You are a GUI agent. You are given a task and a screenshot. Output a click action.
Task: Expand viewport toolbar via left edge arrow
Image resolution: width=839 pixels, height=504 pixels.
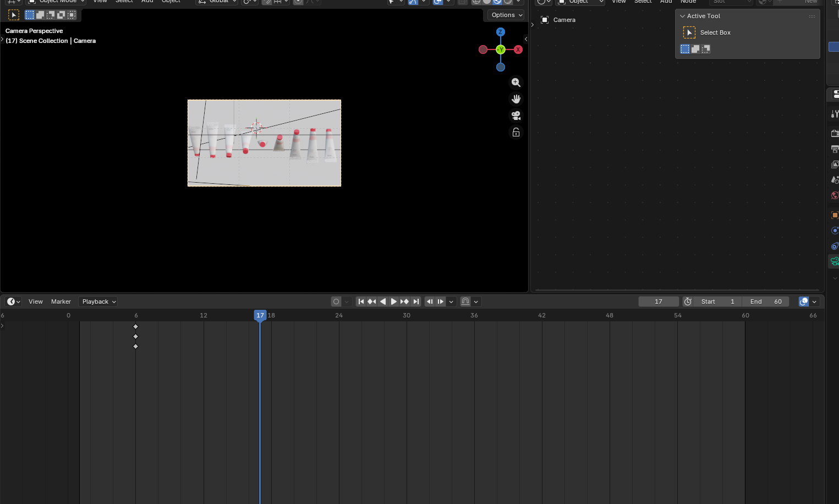[x=2, y=39]
